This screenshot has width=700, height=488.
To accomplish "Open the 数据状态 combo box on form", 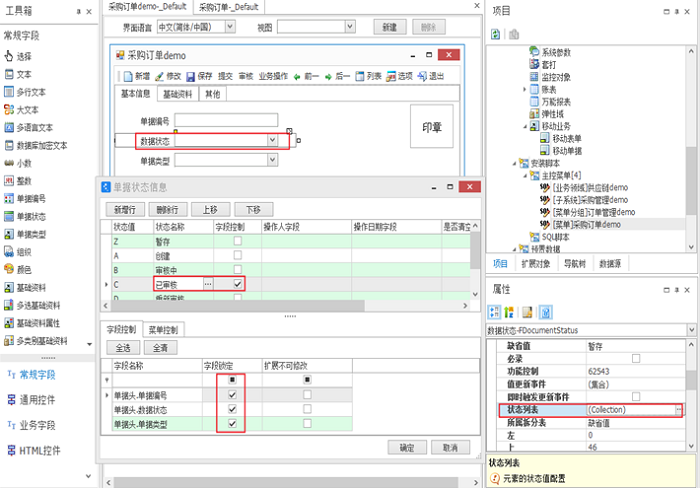I will (273, 141).
